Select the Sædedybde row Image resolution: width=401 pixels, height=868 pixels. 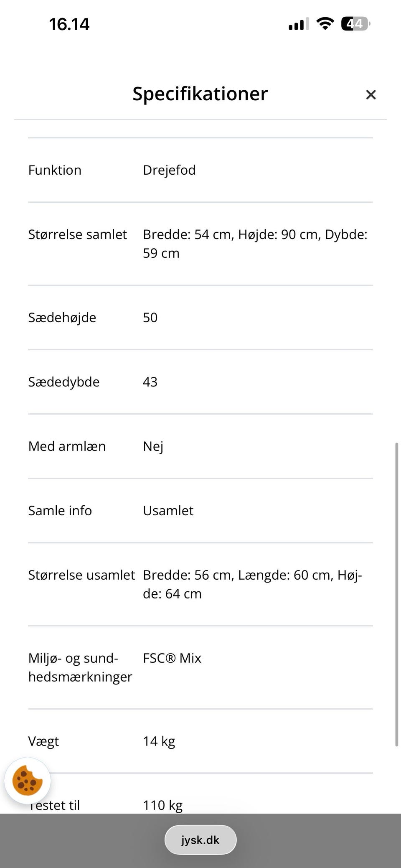(64, 382)
